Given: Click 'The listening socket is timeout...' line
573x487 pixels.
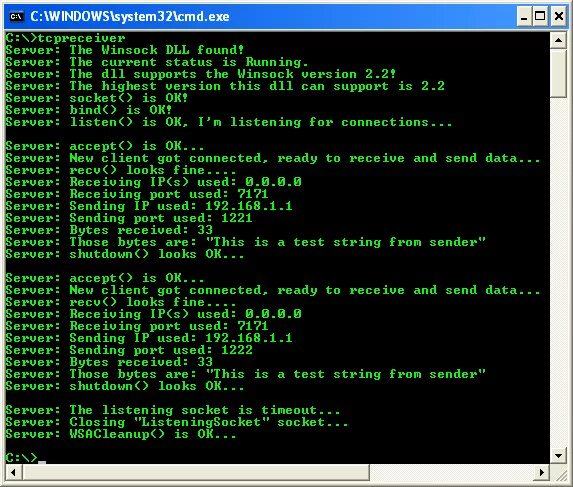Looking at the screenshot, I should tap(173, 410).
